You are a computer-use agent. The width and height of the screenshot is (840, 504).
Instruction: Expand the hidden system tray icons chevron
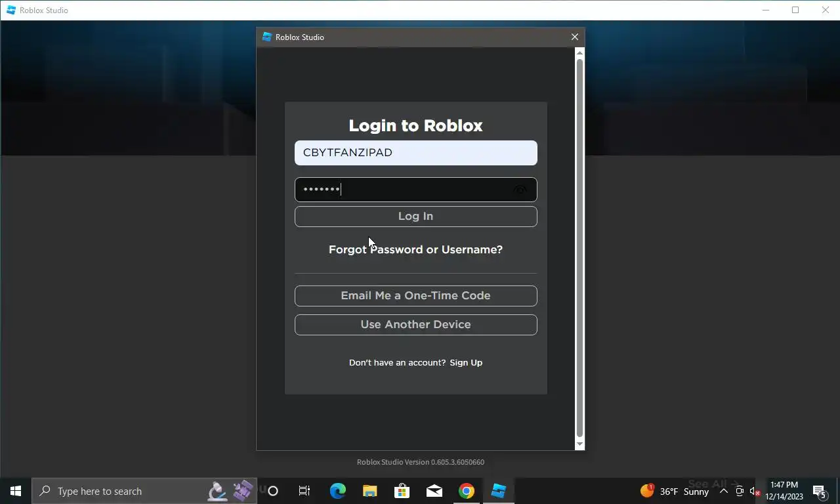point(723,491)
